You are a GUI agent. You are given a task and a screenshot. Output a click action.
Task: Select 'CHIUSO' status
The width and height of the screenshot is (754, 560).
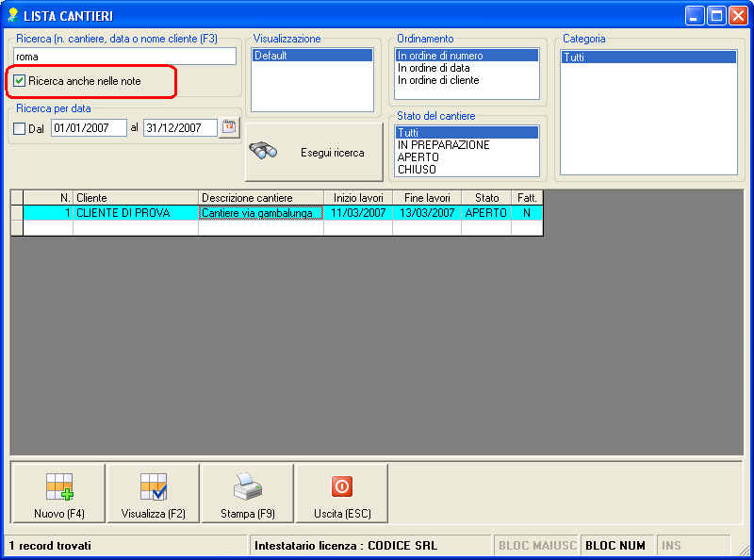pos(467,170)
